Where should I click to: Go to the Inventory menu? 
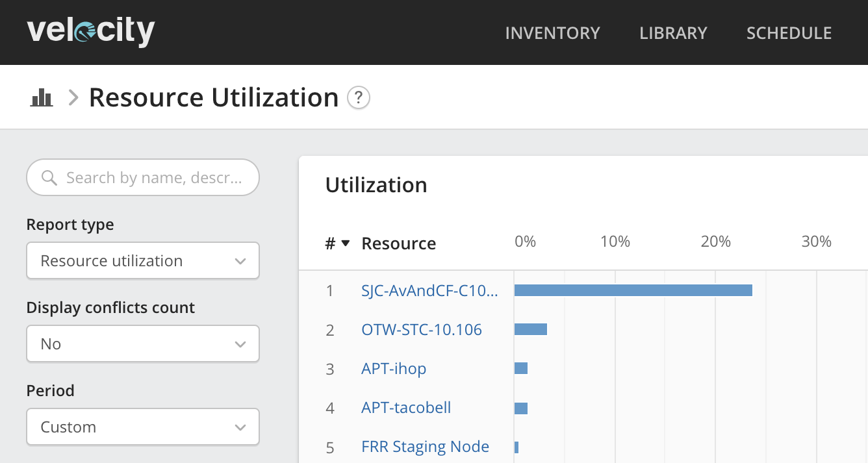tap(552, 33)
